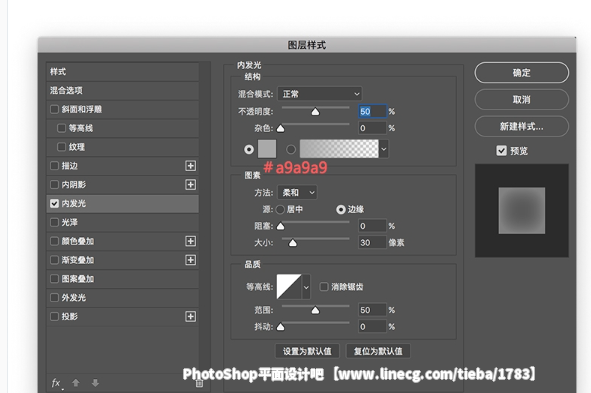Open the gradient picker dropdown arrow
This screenshot has width=591, height=393.
coord(384,149)
